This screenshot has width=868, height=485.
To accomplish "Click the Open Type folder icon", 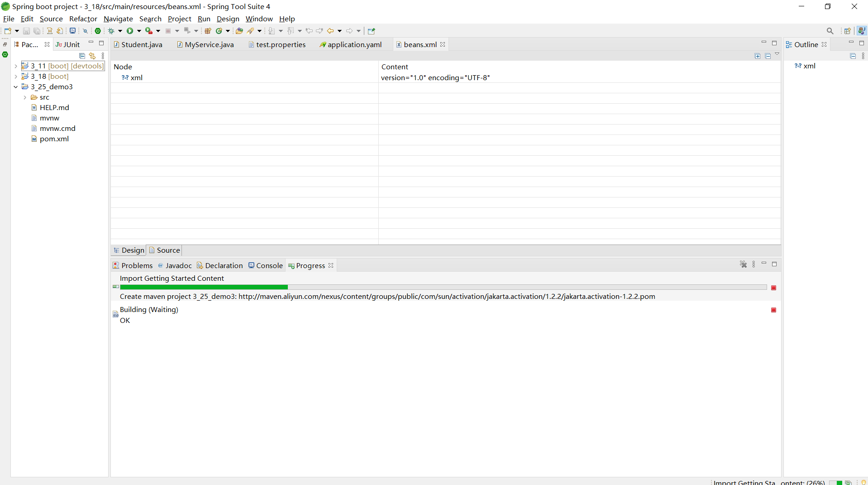I will 239,31.
